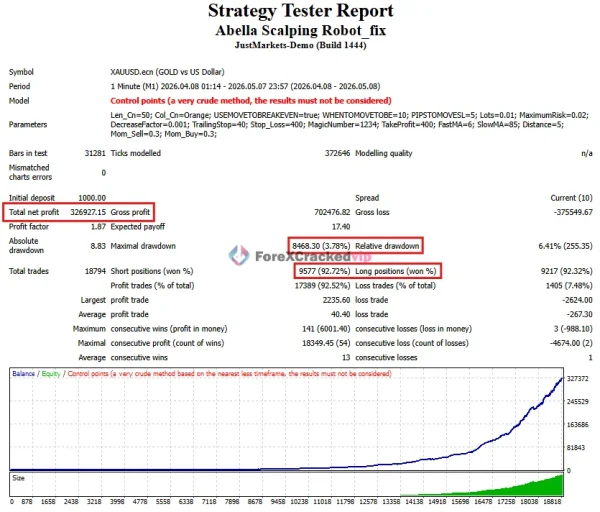
Task: Click the consecutive wins value 141 (6001.40)
Action: point(326,329)
